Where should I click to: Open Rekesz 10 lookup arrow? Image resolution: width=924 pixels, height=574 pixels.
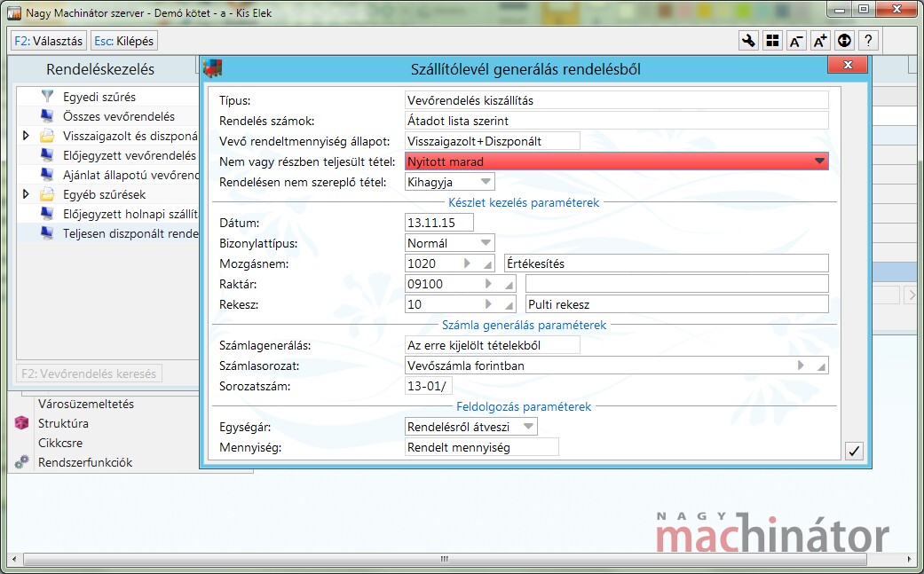488,304
